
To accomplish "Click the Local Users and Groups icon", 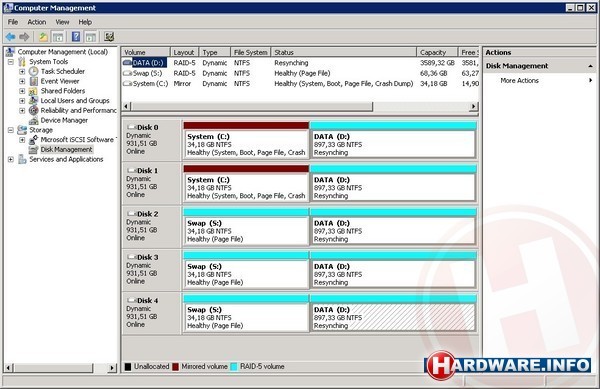I will (x=34, y=101).
